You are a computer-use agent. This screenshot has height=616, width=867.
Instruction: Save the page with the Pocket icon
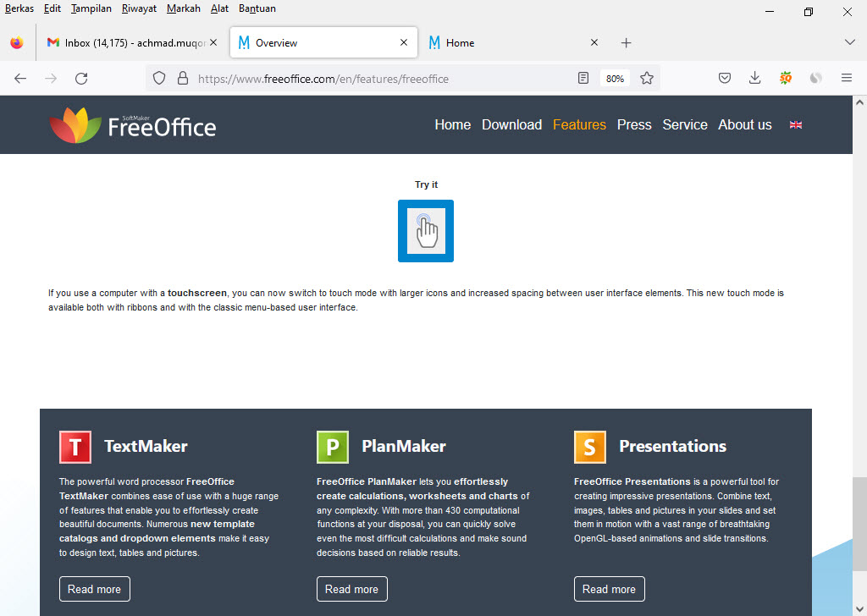point(725,78)
